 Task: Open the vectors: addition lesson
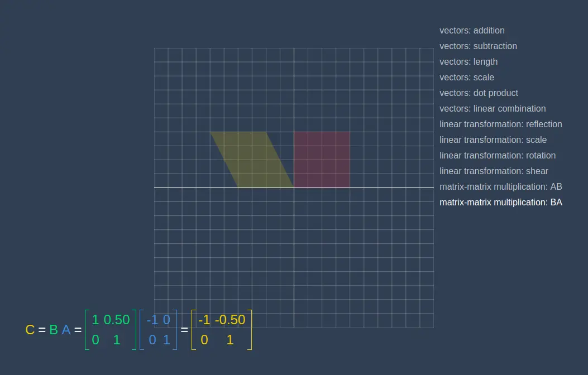[x=472, y=30]
